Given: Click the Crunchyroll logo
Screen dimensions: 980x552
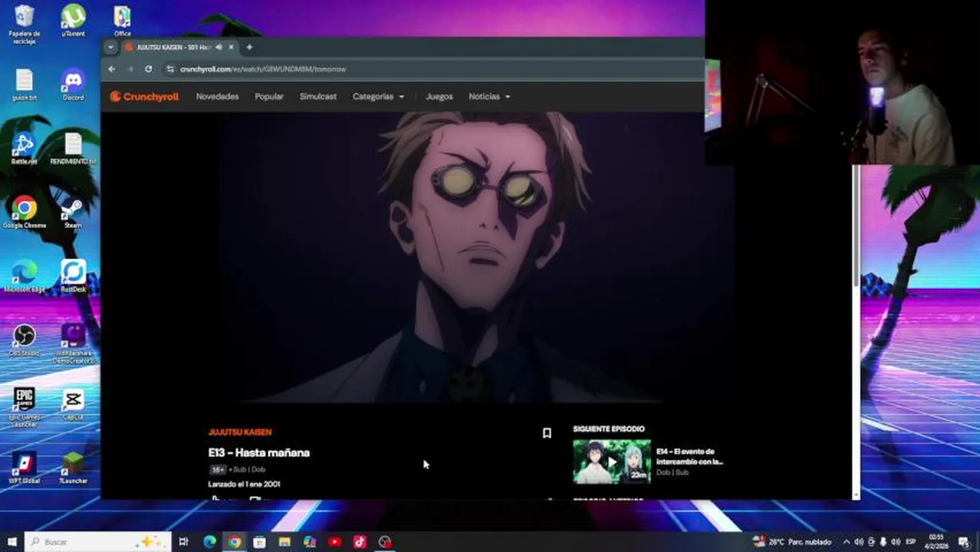Looking at the screenshot, I should (144, 97).
